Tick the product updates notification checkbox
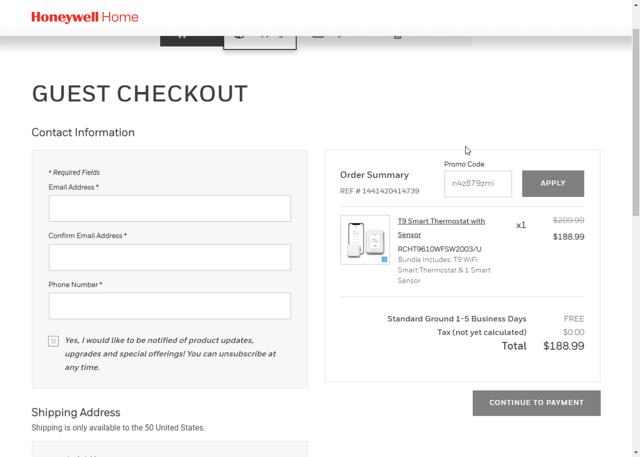This screenshot has height=457, width=640. coord(53,341)
